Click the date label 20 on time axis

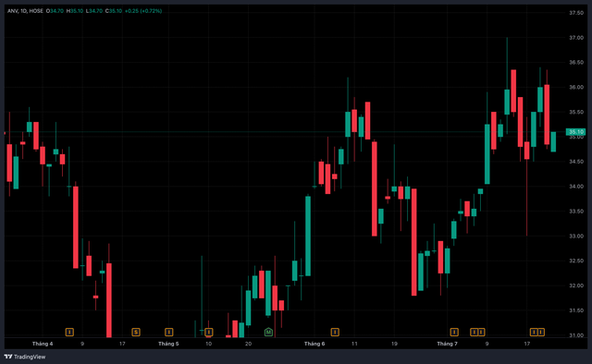pyautogui.click(x=249, y=344)
